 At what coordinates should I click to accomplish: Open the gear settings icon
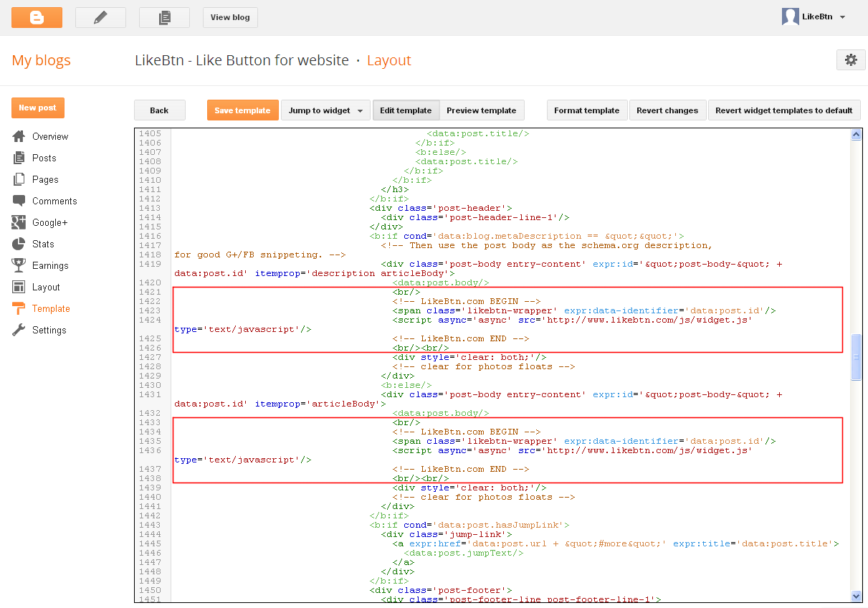(x=851, y=60)
